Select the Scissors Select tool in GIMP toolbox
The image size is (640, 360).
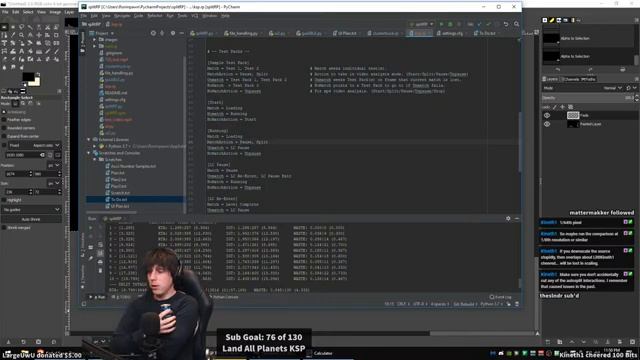point(47,27)
